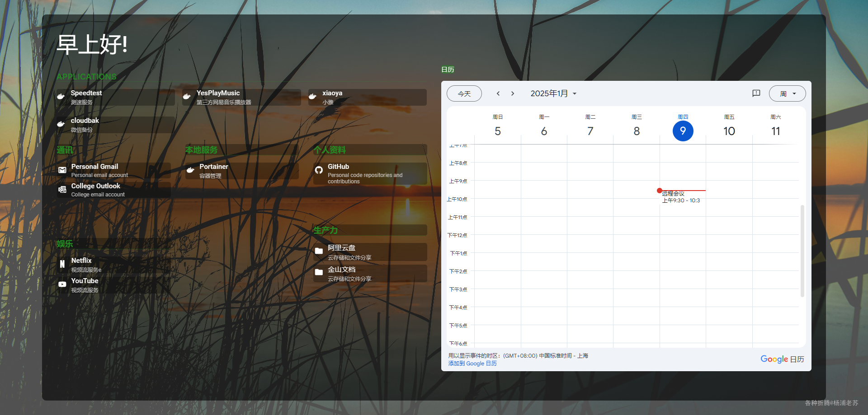Click the xiaoya docker icon
The height and width of the screenshot is (415, 868).
pyautogui.click(x=312, y=96)
